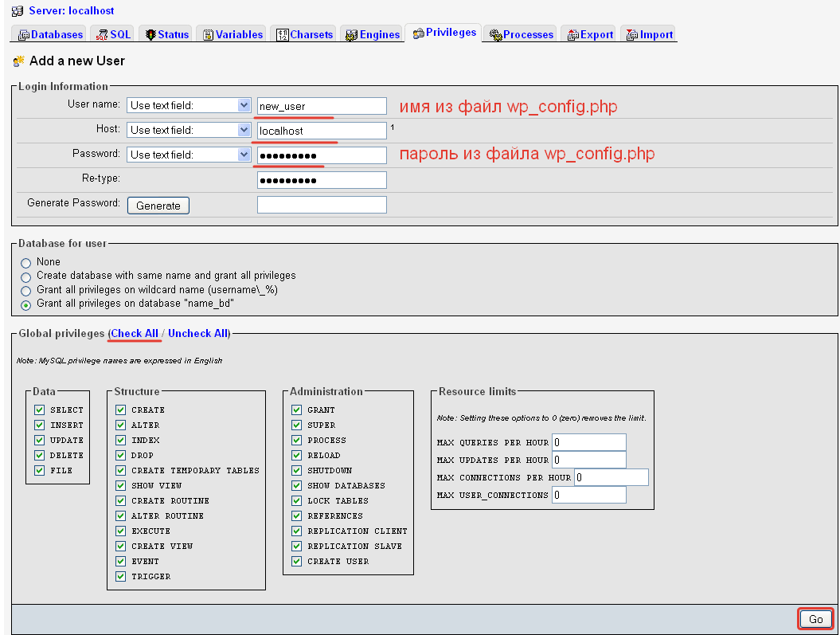
Task: Click the MAX QUERIES PER HOUR input field
Action: (x=589, y=442)
